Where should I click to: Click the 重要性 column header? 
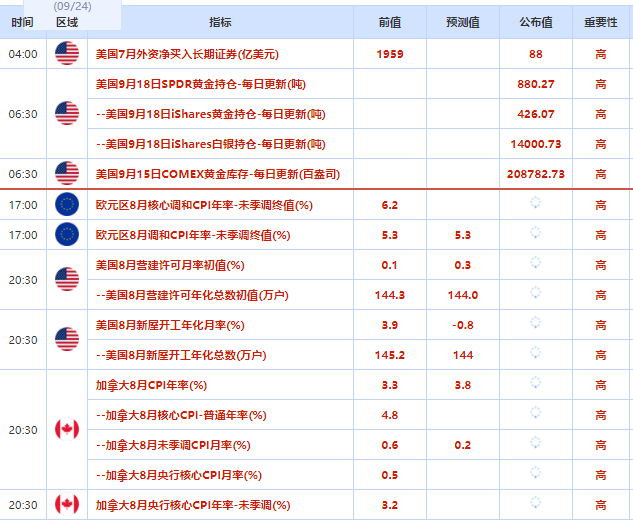(x=601, y=22)
